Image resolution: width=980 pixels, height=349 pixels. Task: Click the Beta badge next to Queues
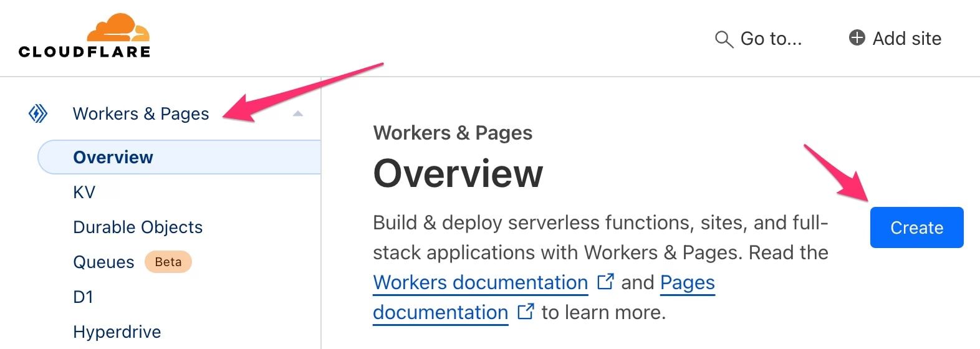coord(168,262)
